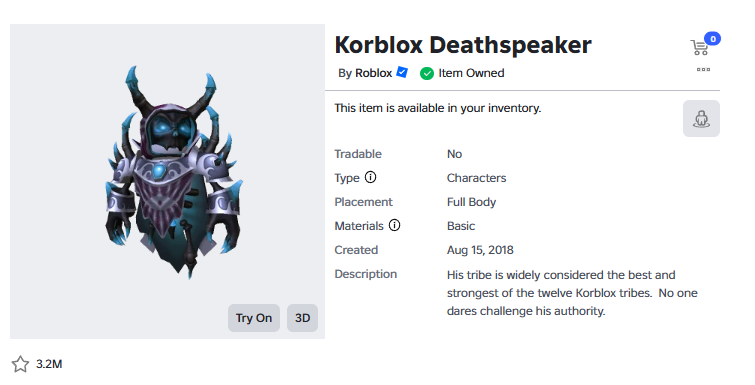
Task: Click the Full Body placement value
Action: pyautogui.click(x=471, y=202)
